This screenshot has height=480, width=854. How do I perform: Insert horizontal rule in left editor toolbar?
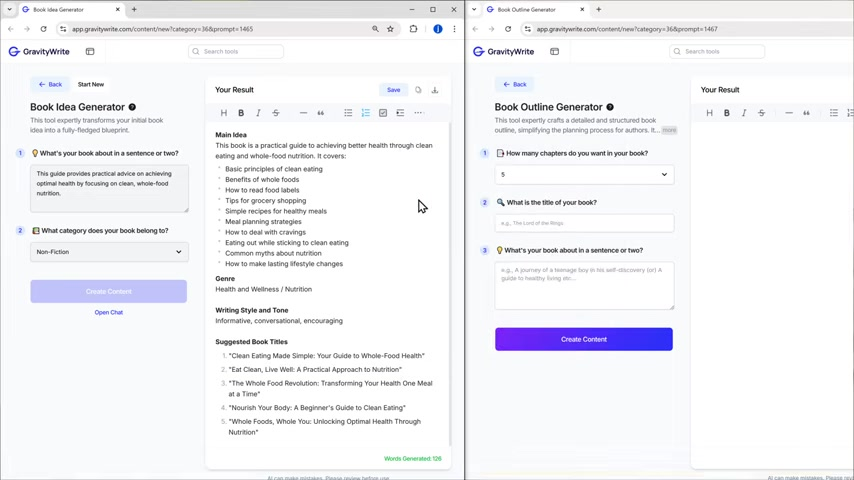303,113
